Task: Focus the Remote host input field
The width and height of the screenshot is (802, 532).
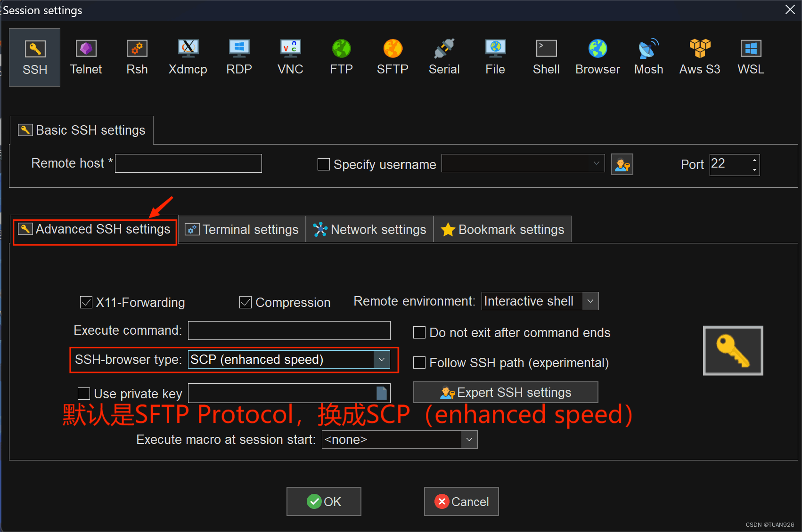Action: (x=188, y=163)
